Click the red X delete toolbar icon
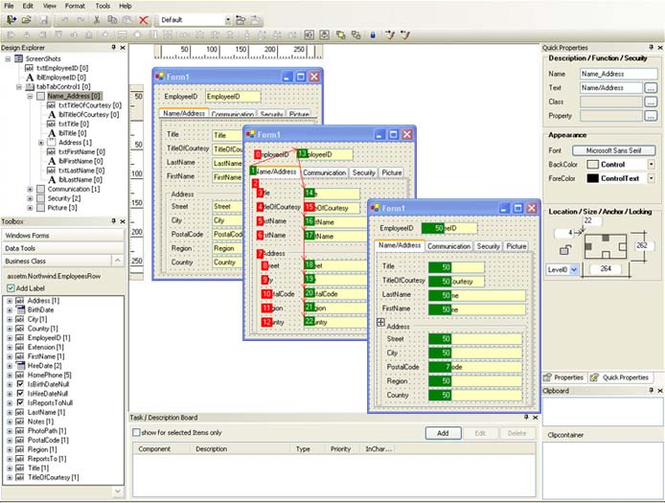665x503 pixels. [x=144, y=20]
